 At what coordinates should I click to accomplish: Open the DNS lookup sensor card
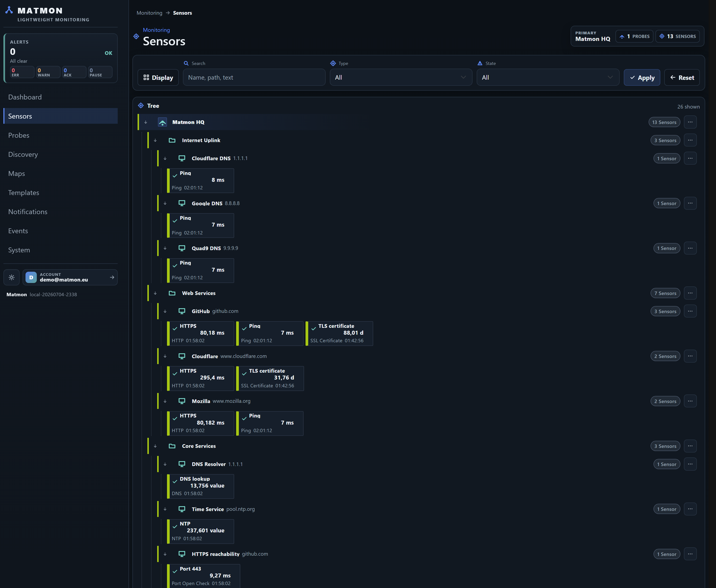tap(200, 486)
